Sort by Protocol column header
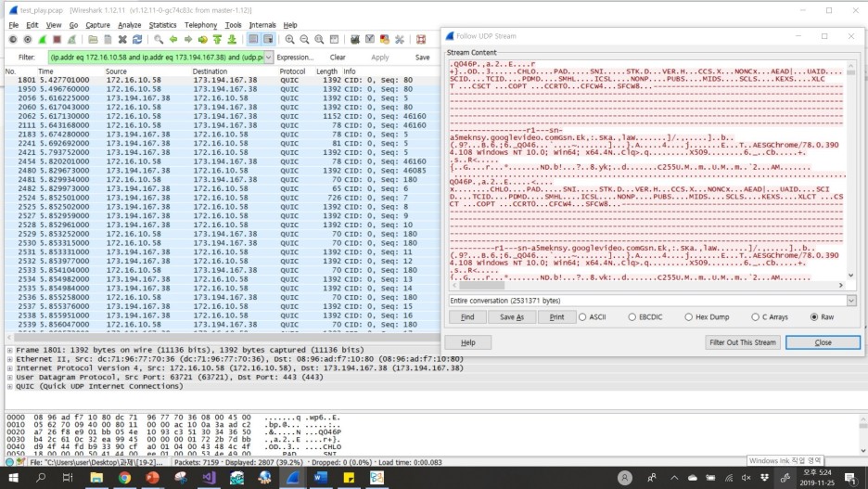The width and height of the screenshot is (868, 489). 292,71
